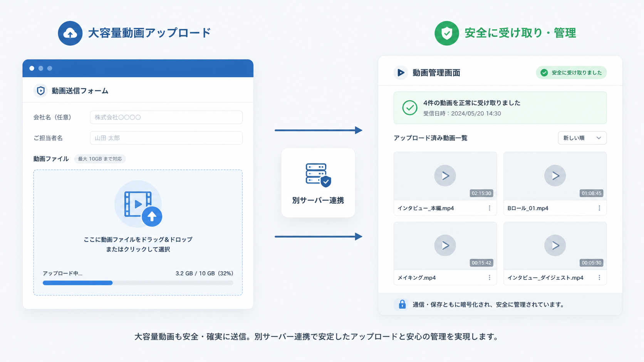
Task: Click the 受信日時:2024/05/20 14:30 text
Action: pos(462,113)
